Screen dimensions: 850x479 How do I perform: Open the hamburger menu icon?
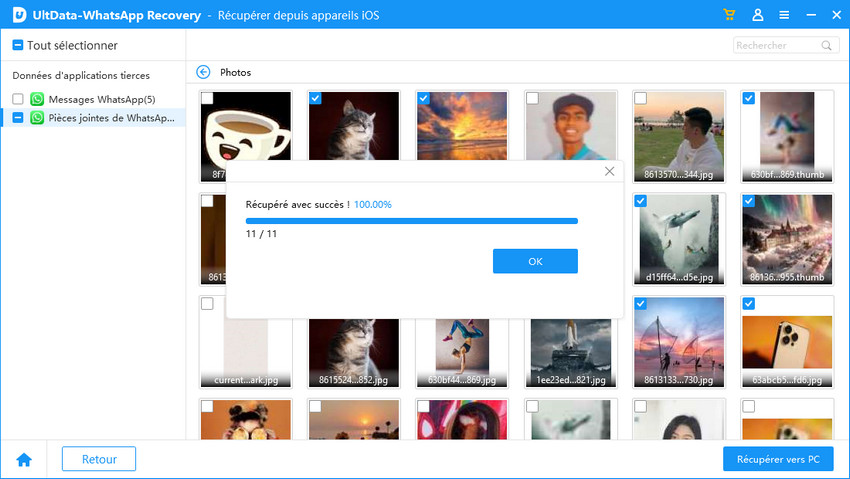point(784,15)
